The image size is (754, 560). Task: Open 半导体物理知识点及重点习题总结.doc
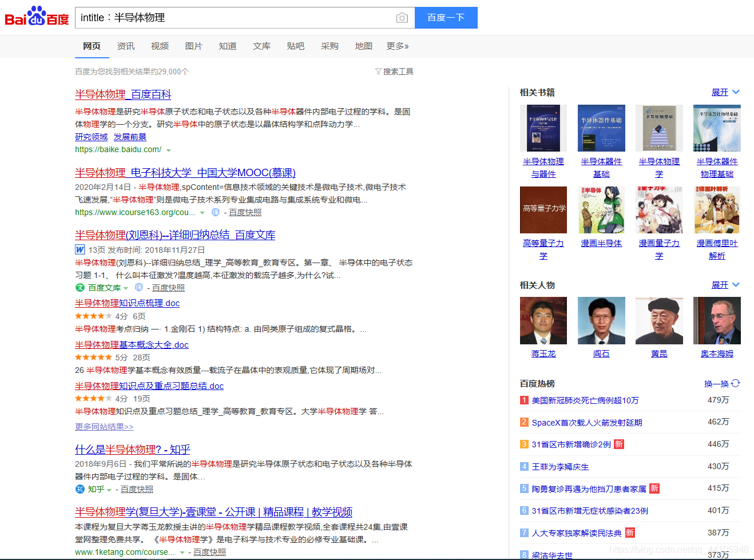point(149,386)
